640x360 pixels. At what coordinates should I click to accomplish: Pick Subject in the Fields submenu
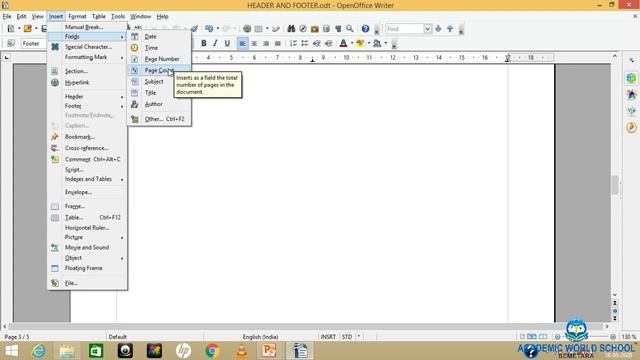tap(160, 82)
